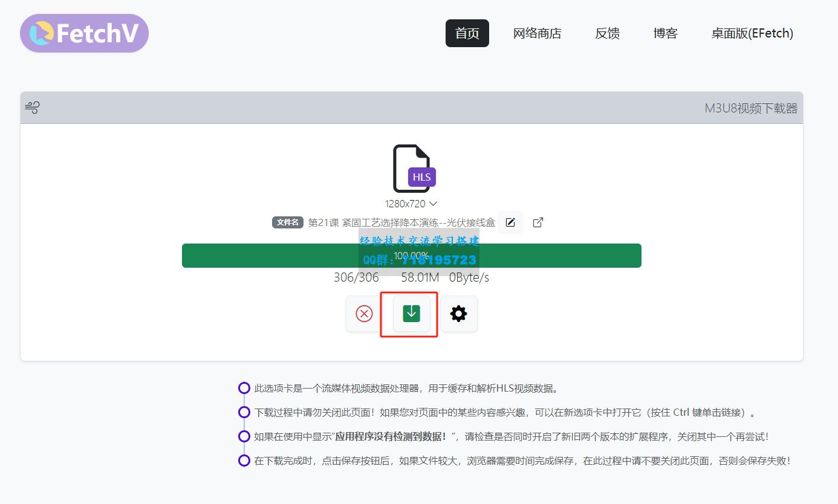Click the 58.01M file size text
Screen dimensions: 838x504
click(x=420, y=278)
